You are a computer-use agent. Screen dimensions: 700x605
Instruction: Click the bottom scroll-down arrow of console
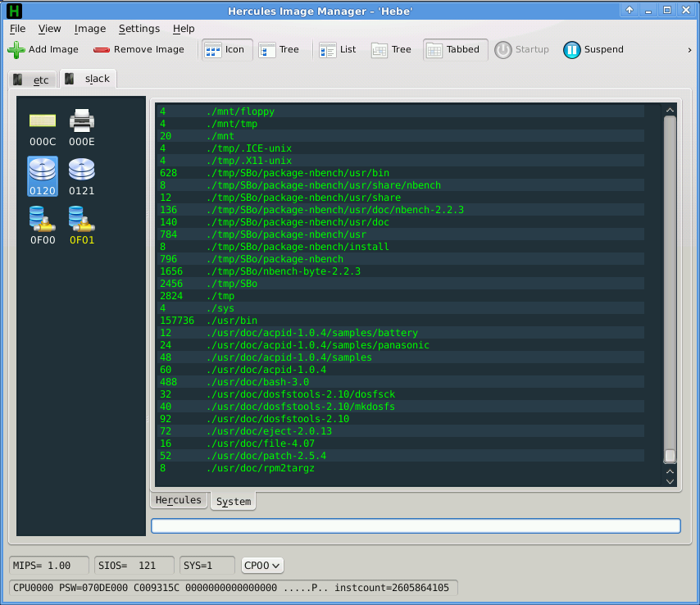click(x=670, y=481)
